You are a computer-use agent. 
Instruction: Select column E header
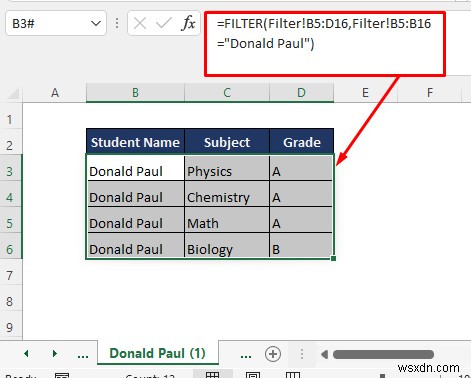click(x=365, y=93)
